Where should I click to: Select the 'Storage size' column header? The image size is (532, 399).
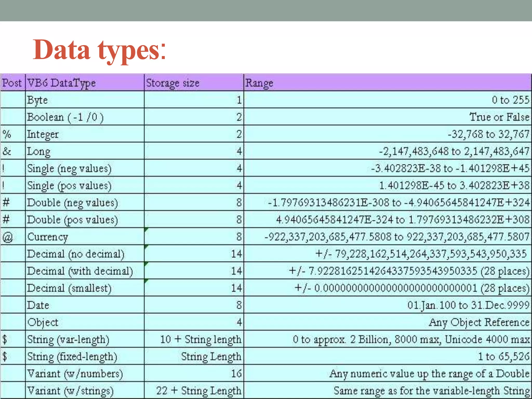click(x=194, y=83)
